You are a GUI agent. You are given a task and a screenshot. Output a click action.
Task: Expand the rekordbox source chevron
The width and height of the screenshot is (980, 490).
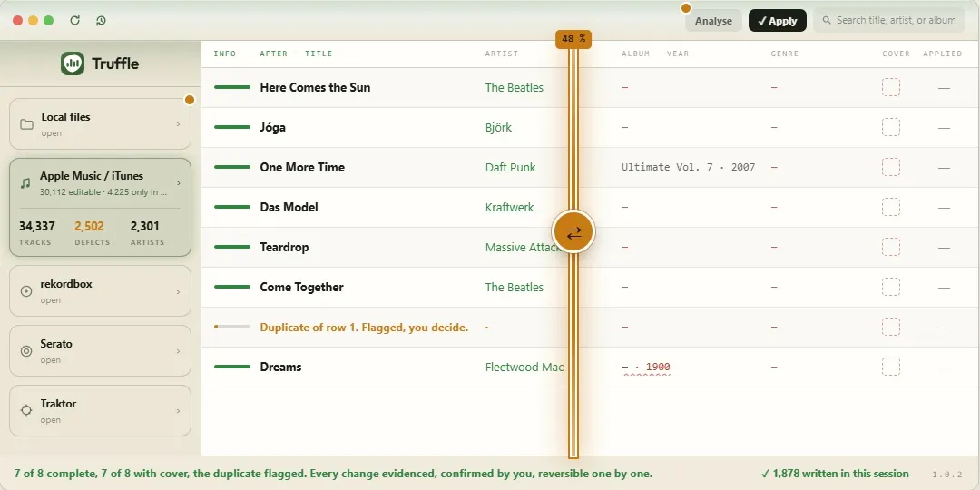point(178,292)
